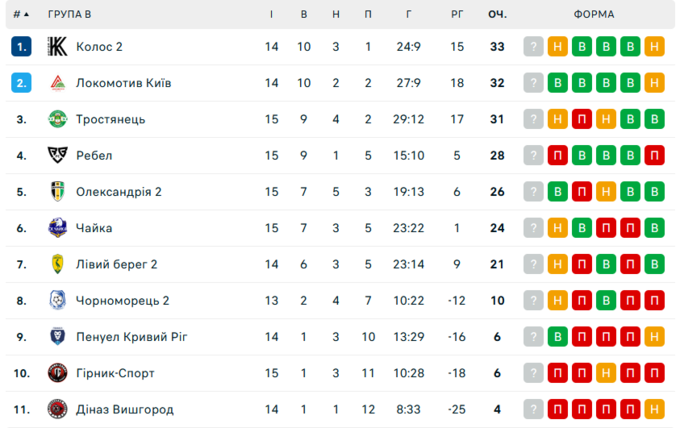Click the Локомотив Київ team logo
This screenshot has height=428, width=680.
(x=57, y=83)
